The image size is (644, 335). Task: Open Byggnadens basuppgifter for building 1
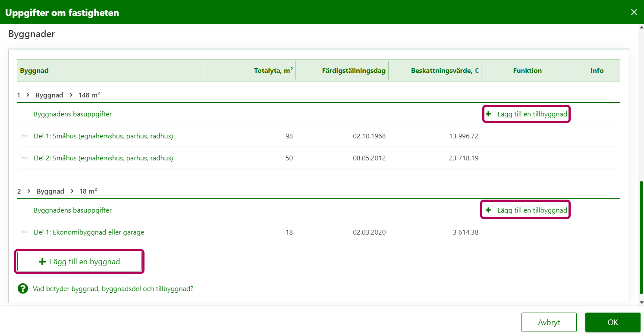(72, 114)
